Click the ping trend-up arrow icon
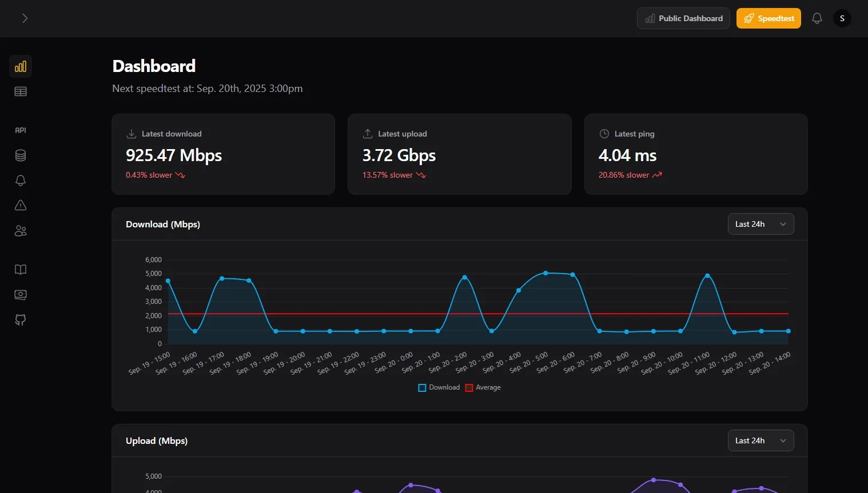The image size is (868, 493). [657, 175]
